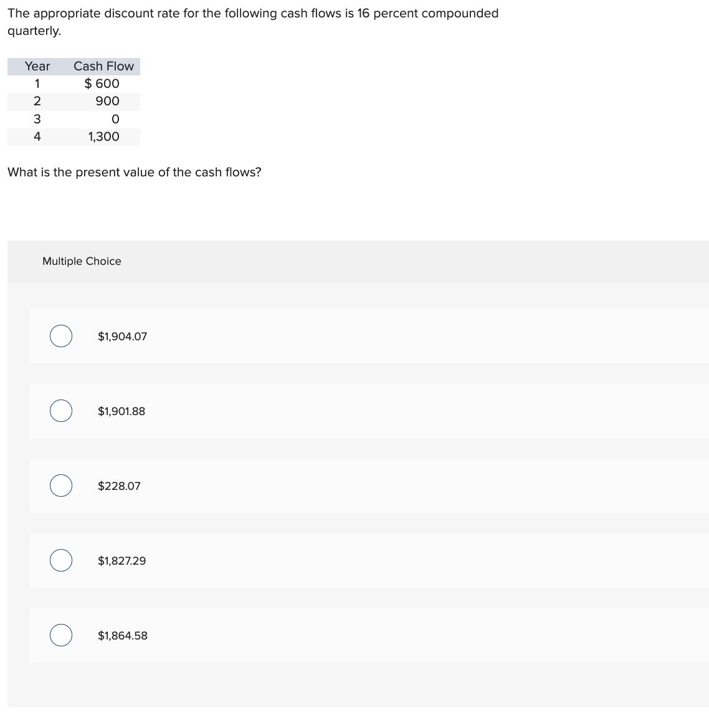Click the 900 cash flow cell
The width and height of the screenshot is (709, 728).
point(107,101)
